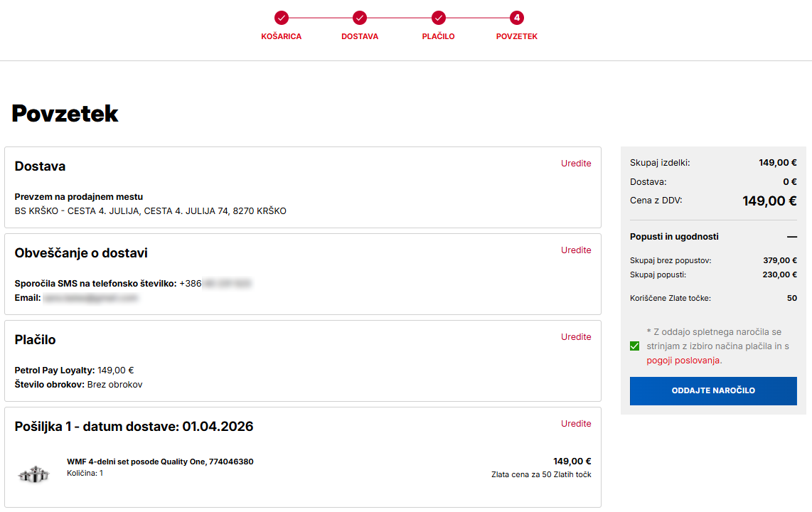Image resolution: width=812 pixels, height=512 pixels.
Task: Open the pogoji poslovanja link
Action: [683, 361]
